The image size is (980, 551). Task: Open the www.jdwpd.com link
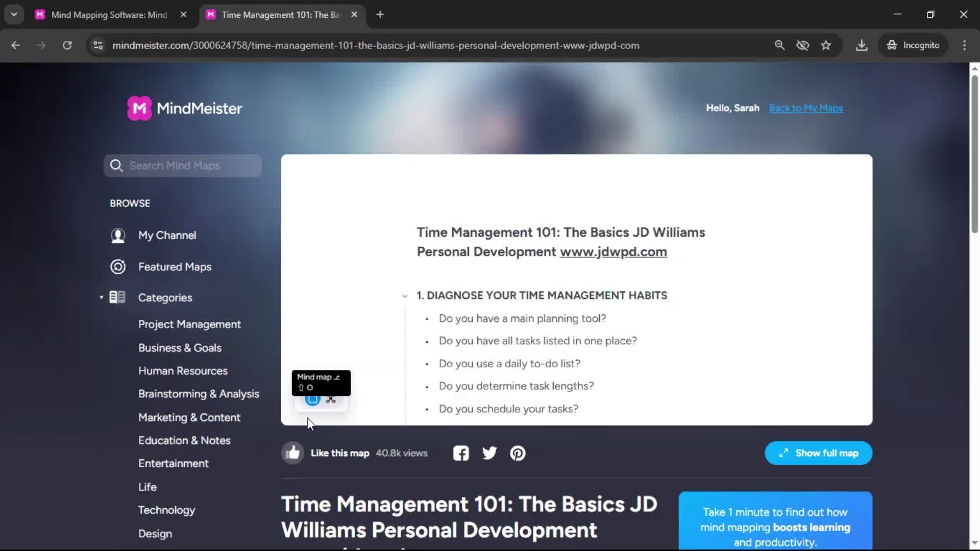pyautogui.click(x=613, y=252)
